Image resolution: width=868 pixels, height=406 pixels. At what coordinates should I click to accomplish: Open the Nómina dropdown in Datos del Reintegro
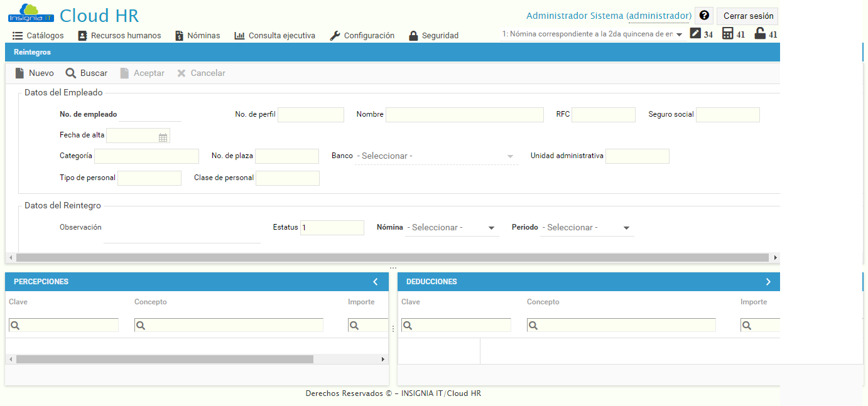point(491,228)
